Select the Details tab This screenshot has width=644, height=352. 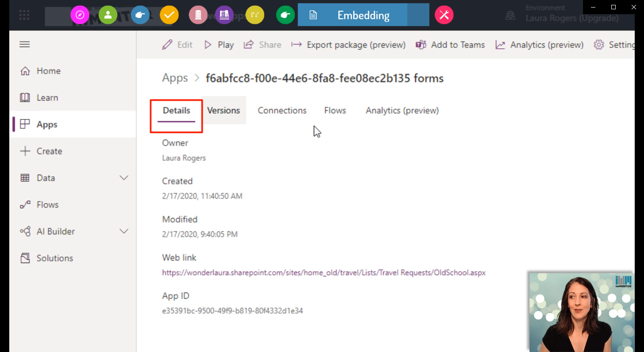click(x=176, y=111)
